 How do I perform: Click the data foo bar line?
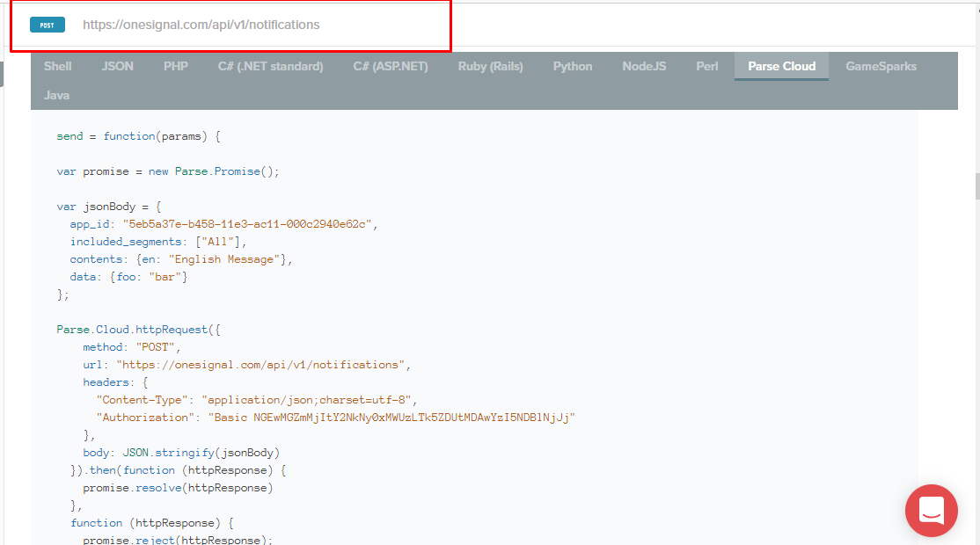click(128, 277)
